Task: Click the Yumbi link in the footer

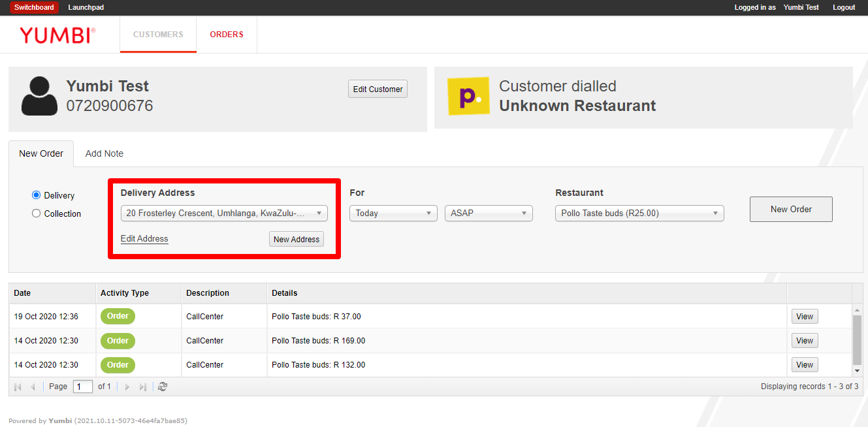Action: tap(60, 421)
